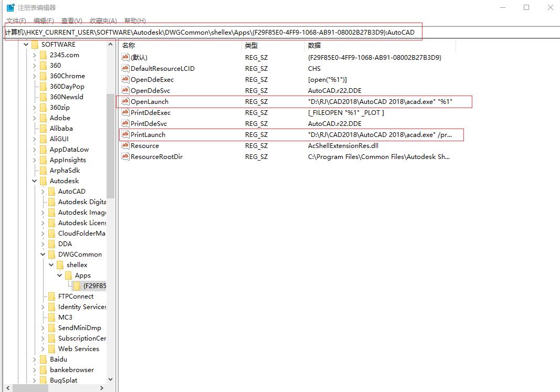Open the 文件(F) menu

point(16,21)
